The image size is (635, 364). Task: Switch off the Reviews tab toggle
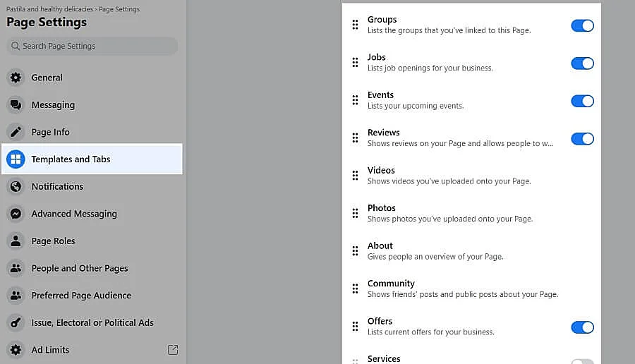click(582, 139)
